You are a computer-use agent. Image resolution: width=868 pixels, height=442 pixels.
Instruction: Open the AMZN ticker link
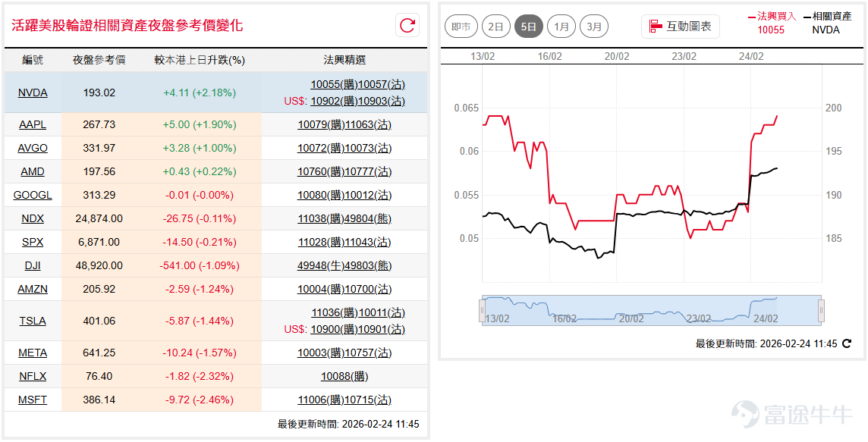coord(33,290)
